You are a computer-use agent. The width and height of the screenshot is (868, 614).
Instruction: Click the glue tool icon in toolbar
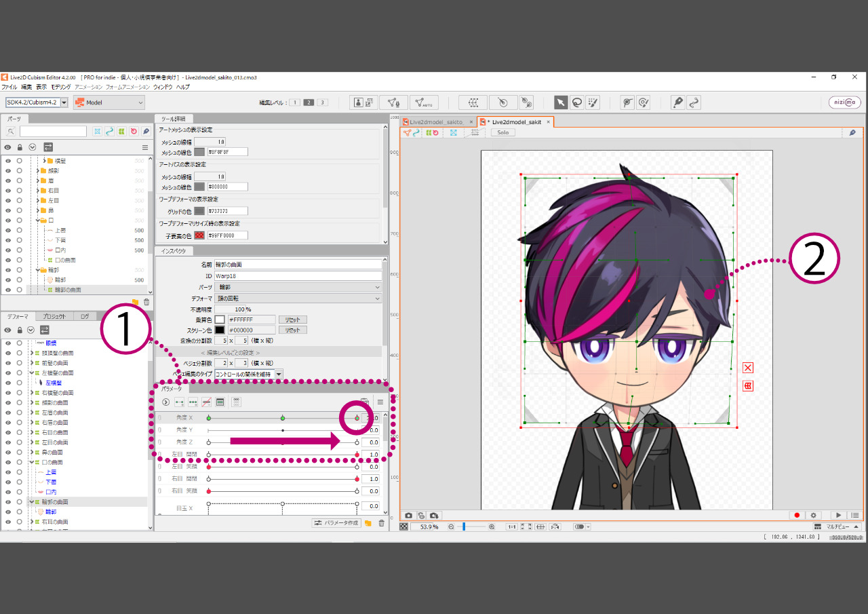pyautogui.click(x=526, y=102)
